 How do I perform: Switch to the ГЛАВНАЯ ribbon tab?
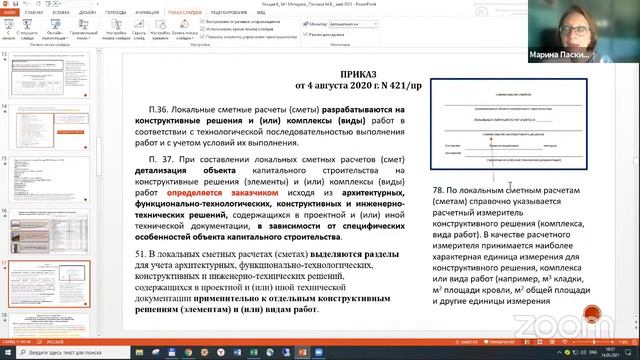(34, 13)
